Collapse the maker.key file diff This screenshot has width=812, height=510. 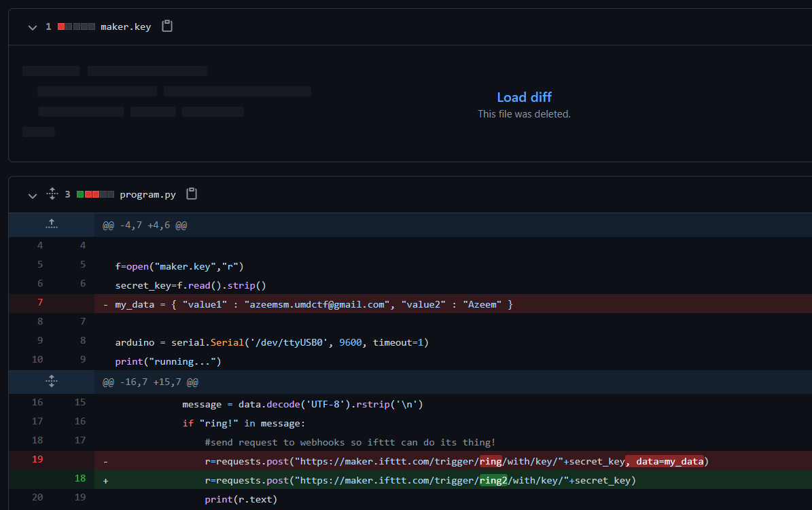(33, 27)
